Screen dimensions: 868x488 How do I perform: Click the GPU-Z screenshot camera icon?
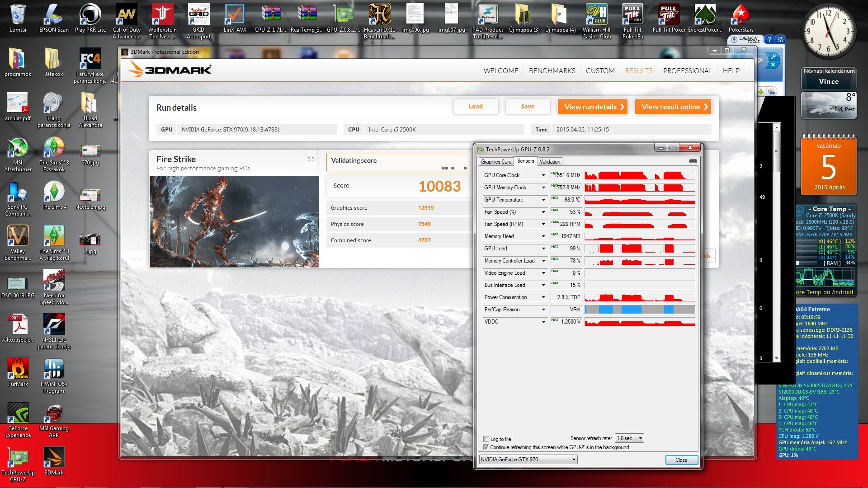click(693, 161)
